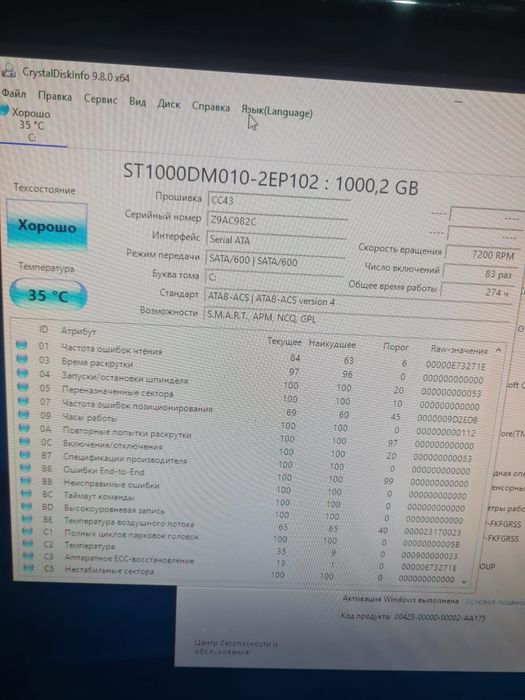Click status icon of attribute C5
The height and width of the screenshot is (700, 525).
29,568
